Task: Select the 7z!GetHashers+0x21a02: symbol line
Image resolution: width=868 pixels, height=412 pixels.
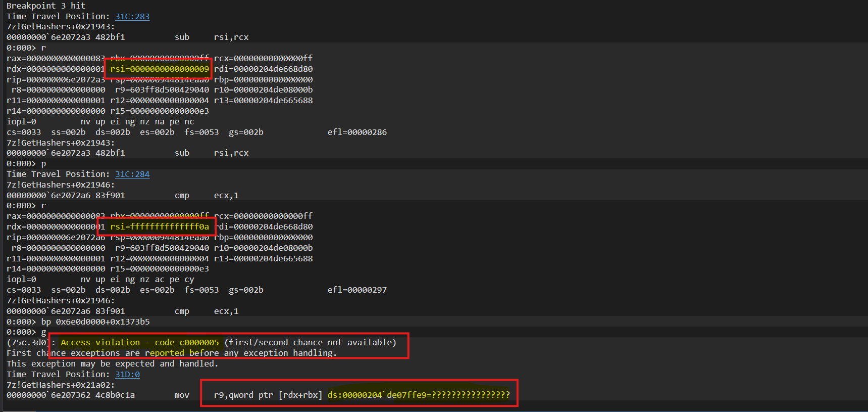Action: tap(61, 385)
